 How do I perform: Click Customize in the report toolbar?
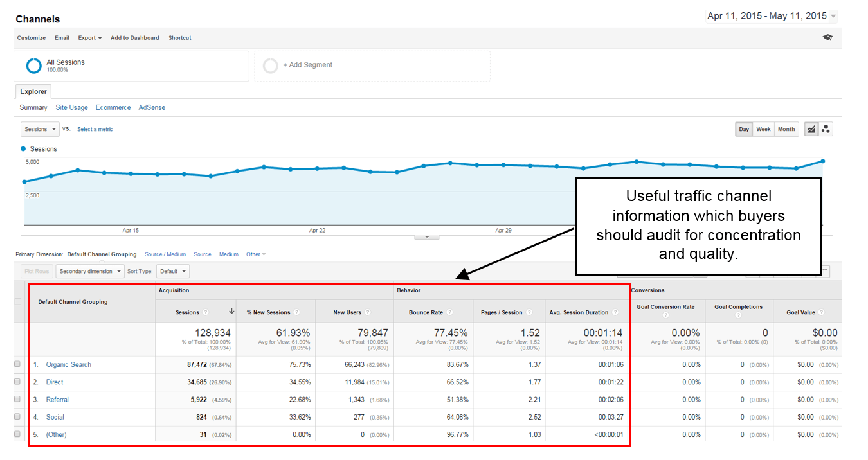[x=32, y=38]
